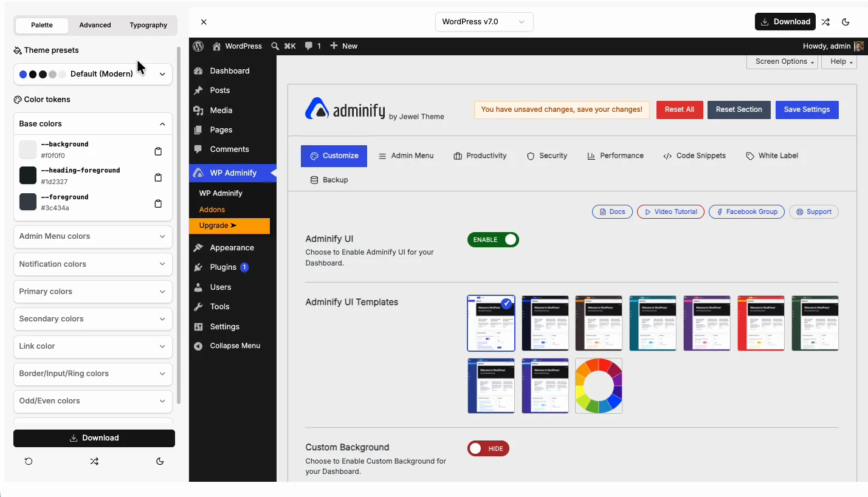Copy the --background token value

[x=158, y=151]
